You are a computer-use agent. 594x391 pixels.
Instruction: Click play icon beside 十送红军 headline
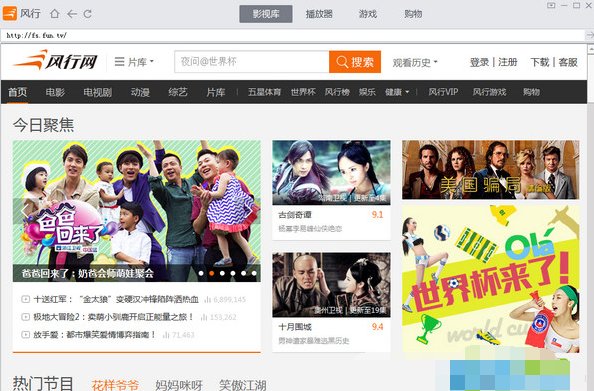coord(25,299)
